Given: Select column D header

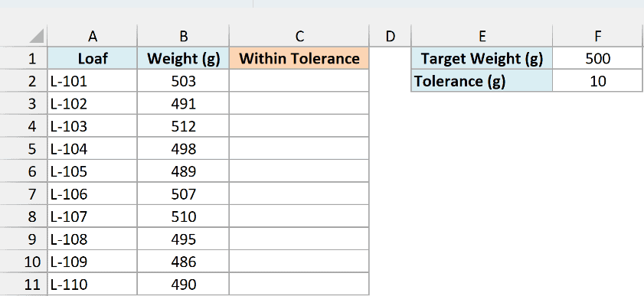Looking at the screenshot, I should coord(390,36).
